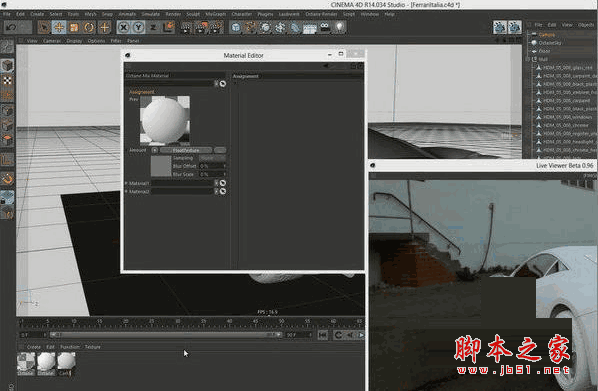Open the floor environment objects icon

(x=310, y=27)
